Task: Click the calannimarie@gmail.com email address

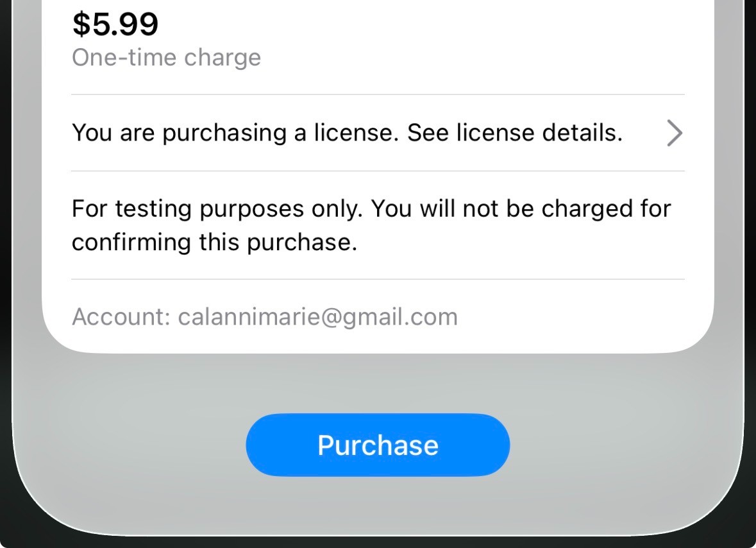Action: pyautogui.click(x=317, y=317)
